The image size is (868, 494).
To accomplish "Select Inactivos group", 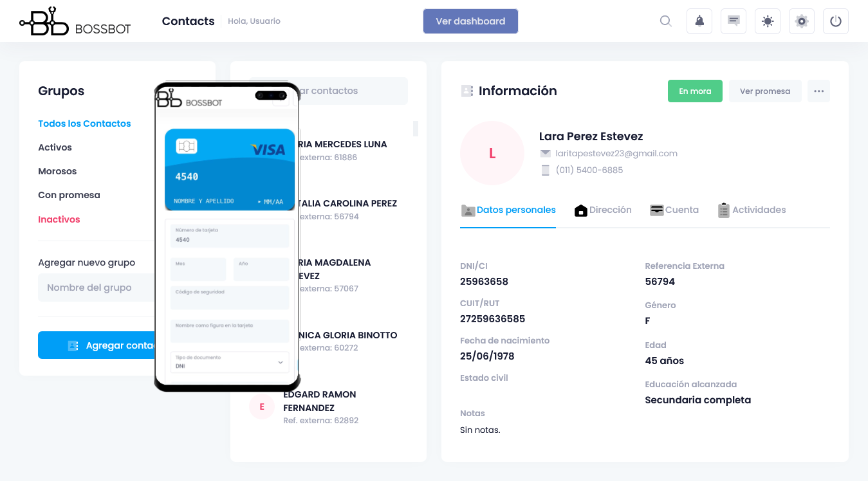I will tap(59, 219).
